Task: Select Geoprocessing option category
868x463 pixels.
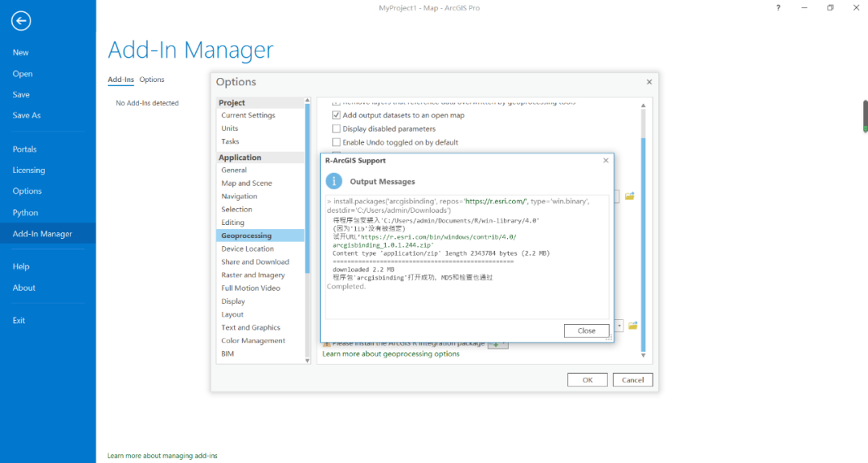Action: [x=260, y=236]
